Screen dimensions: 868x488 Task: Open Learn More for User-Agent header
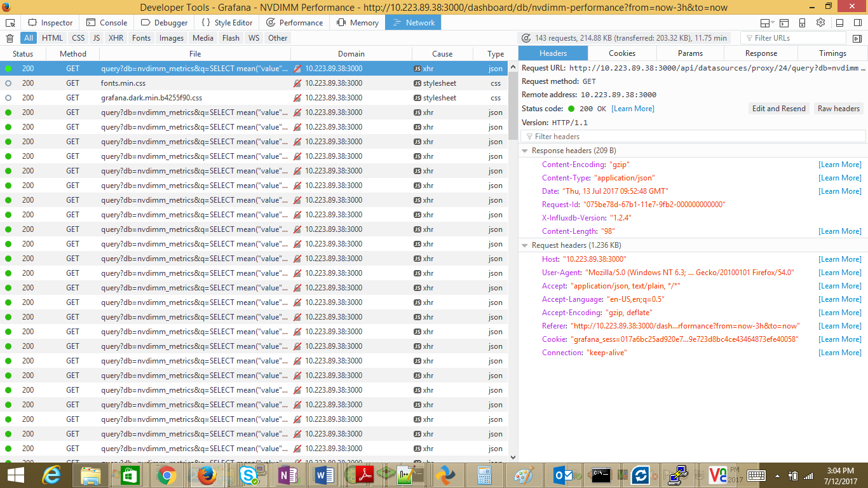point(840,273)
